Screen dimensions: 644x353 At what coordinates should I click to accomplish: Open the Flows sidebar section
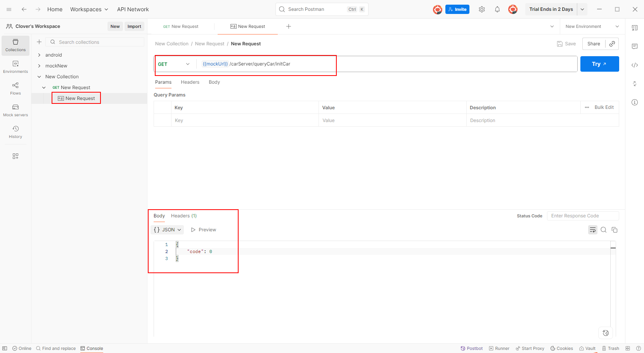tap(16, 89)
